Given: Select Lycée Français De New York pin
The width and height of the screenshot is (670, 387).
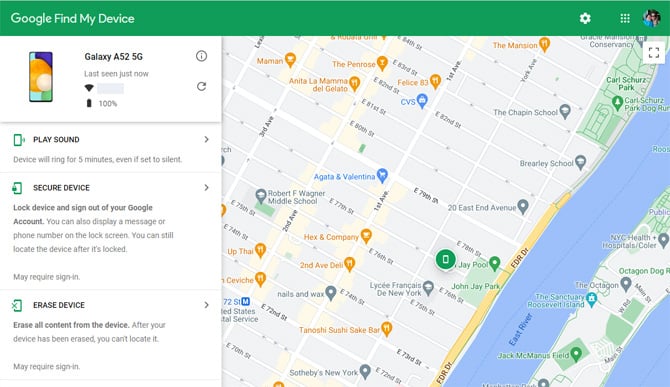Looking at the screenshot, I should (x=428, y=289).
